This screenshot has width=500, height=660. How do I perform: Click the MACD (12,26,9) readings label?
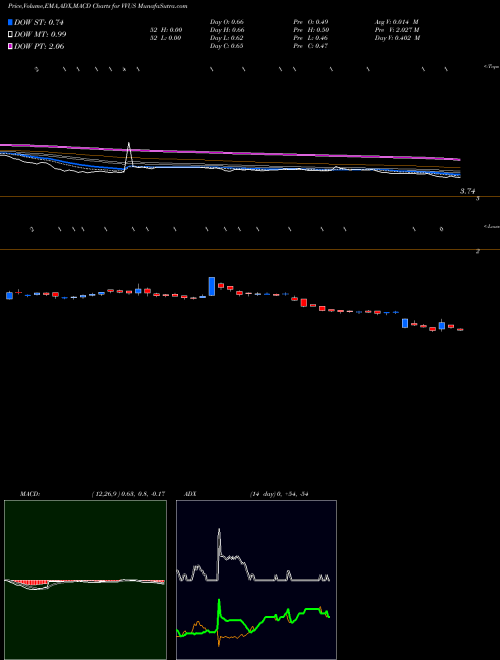(x=128, y=494)
